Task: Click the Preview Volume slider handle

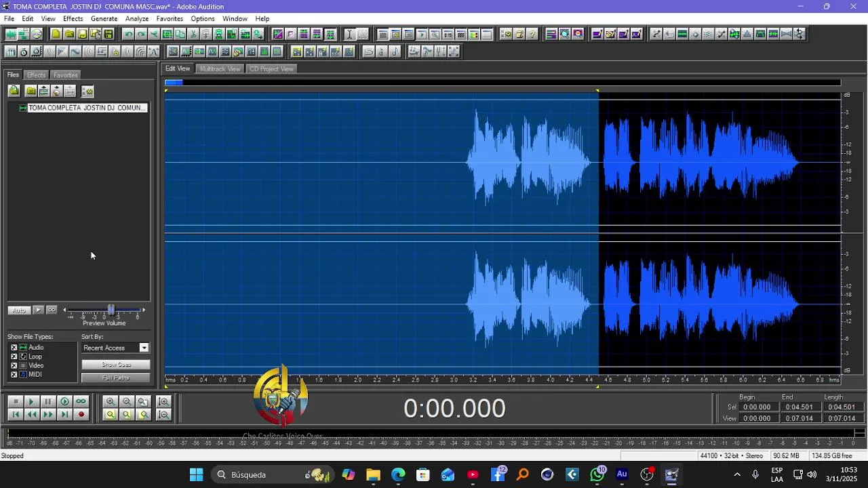Action: tap(111, 310)
